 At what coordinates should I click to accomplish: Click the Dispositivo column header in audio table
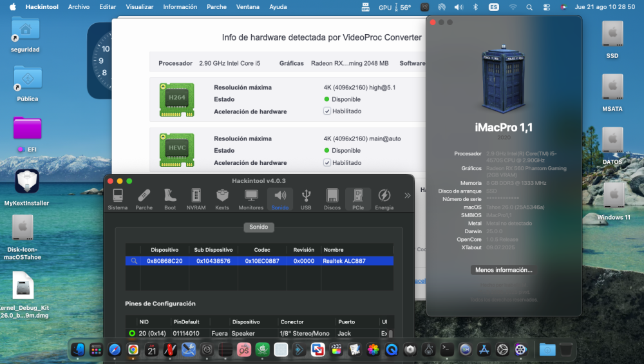point(164,250)
